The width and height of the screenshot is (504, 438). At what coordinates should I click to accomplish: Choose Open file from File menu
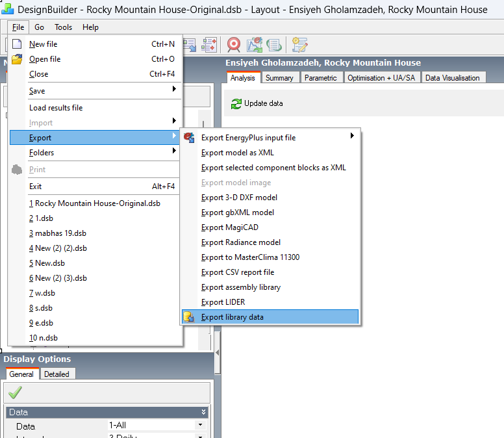(95, 59)
